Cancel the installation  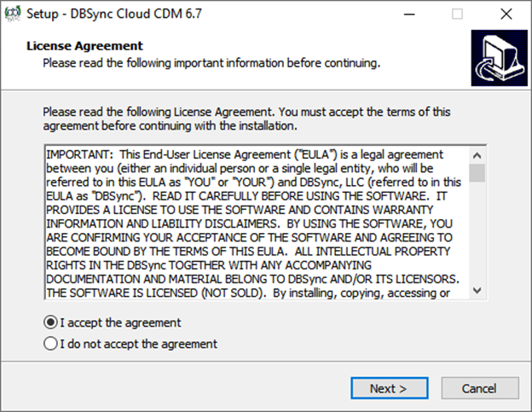click(x=479, y=388)
